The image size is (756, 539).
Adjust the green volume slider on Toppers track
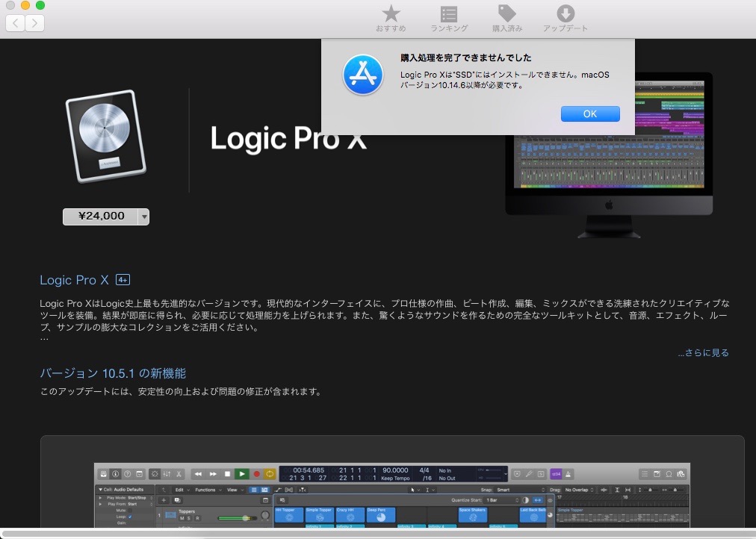click(244, 517)
